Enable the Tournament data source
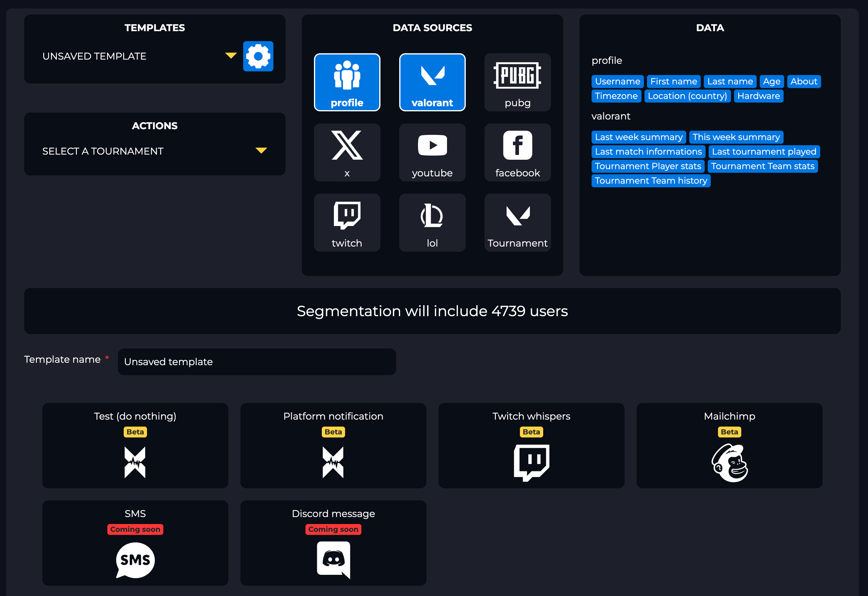868x596 pixels. [x=517, y=223]
